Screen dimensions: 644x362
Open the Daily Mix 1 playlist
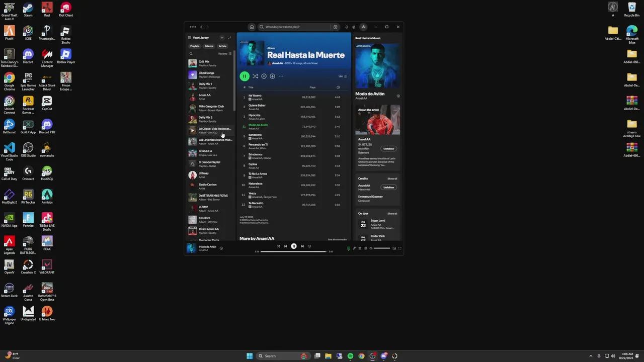pyautogui.click(x=210, y=86)
